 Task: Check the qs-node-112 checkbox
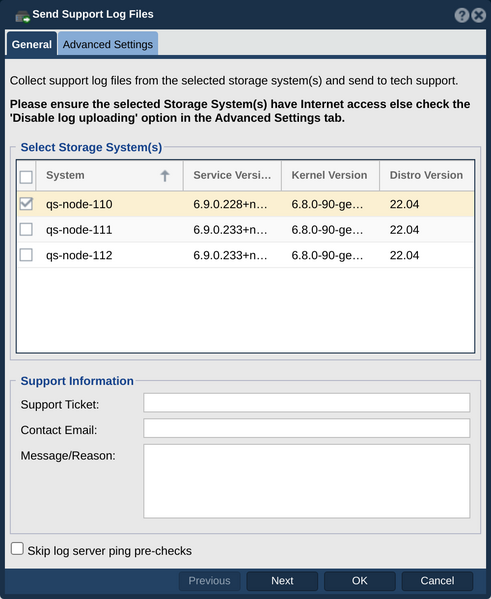click(26, 255)
